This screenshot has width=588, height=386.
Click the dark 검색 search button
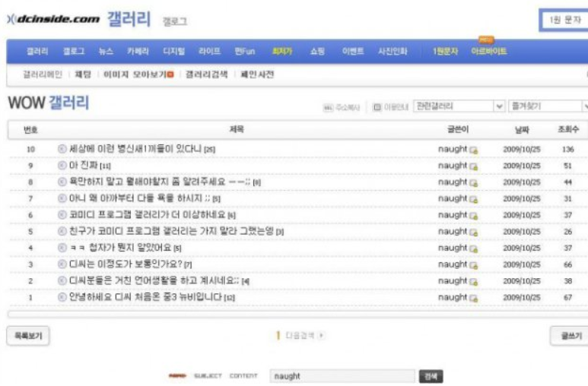pyautogui.click(x=431, y=376)
